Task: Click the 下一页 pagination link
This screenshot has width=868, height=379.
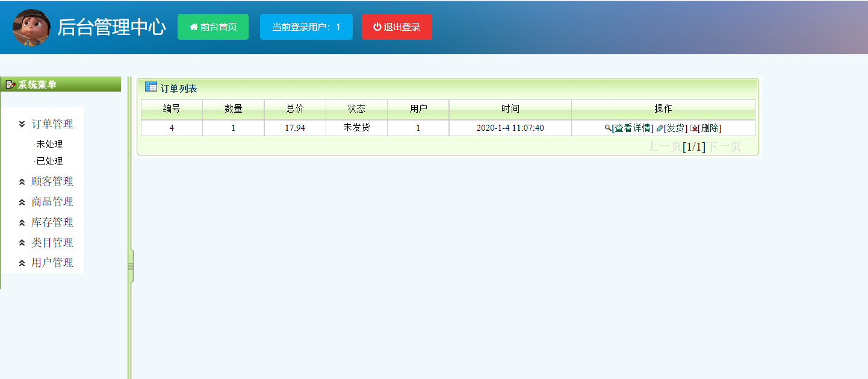Action: (724, 146)
